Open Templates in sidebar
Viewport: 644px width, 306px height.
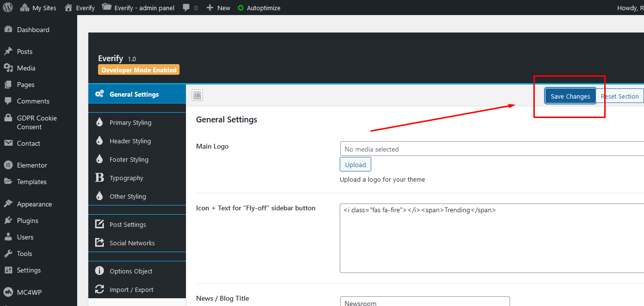pyautogui.click(x=32, y=182)
